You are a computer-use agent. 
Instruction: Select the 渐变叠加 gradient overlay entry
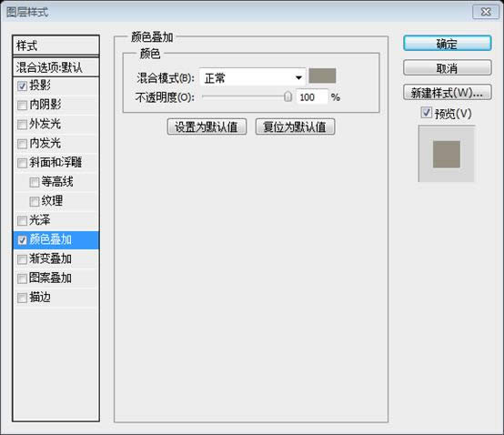coord(55,258)
